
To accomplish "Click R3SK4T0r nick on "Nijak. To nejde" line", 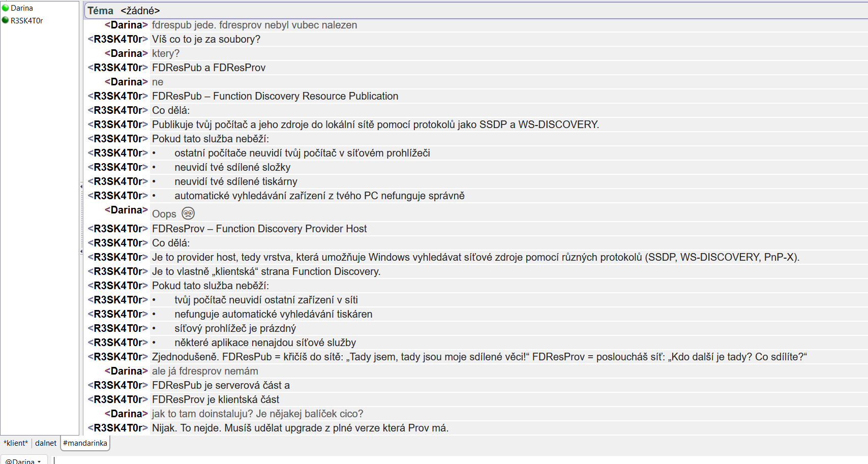I will [118, 428].
